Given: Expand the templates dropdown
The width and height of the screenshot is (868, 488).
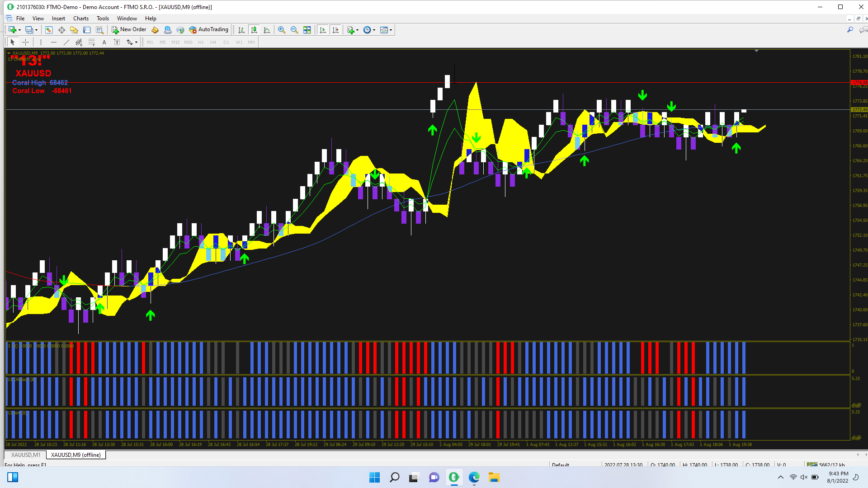Looking at the screenshot, I should (x=391, y=30).
